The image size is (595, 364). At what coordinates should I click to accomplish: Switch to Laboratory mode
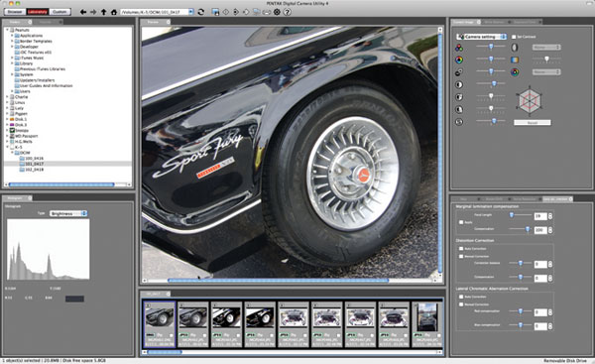coord(38,12)
